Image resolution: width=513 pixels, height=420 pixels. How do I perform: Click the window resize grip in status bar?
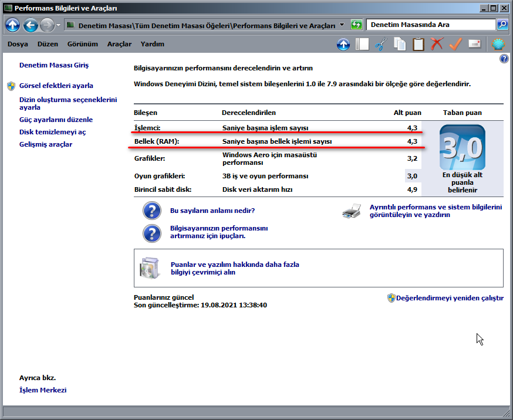505,412
